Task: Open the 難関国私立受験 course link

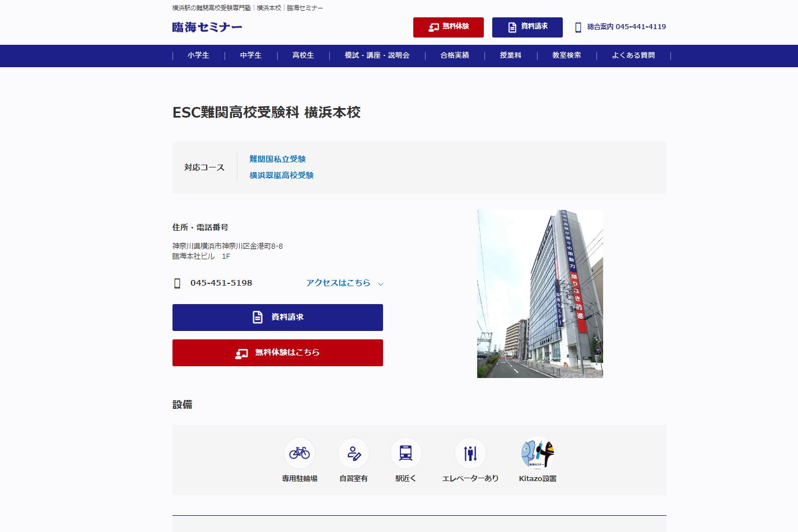Action: [278, 160]
